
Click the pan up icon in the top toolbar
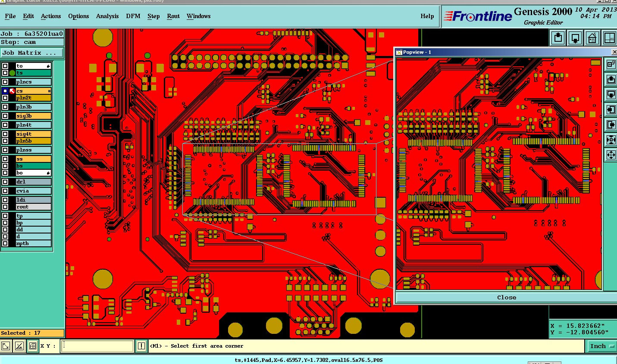point(558,38)
